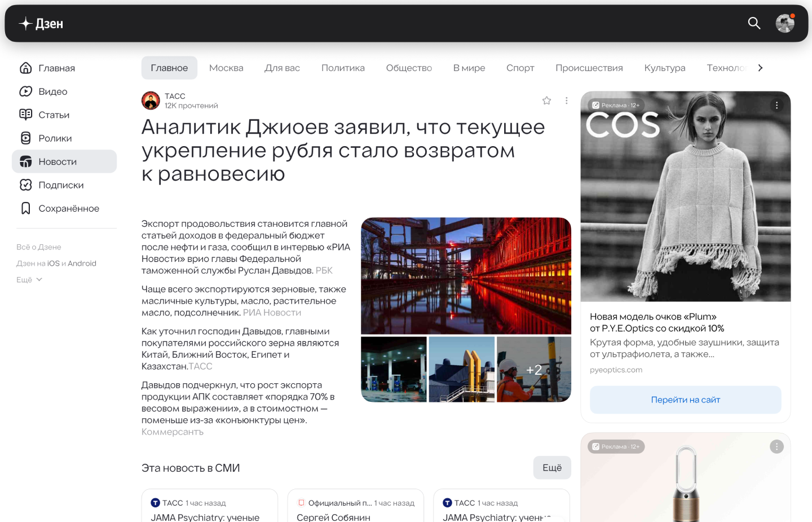812x522 pixels.
Task: Select the Видео section icon
Action: click(26, 91)
